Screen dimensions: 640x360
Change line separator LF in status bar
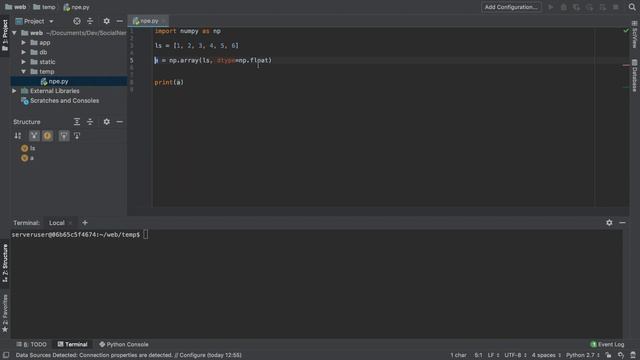tap(493, 355)
